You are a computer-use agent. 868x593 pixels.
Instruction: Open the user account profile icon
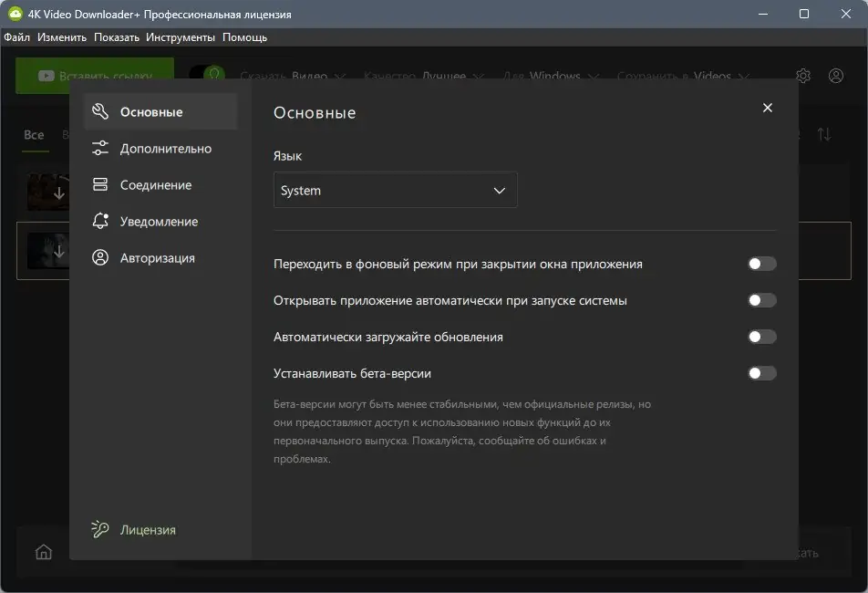pos(836,76)
